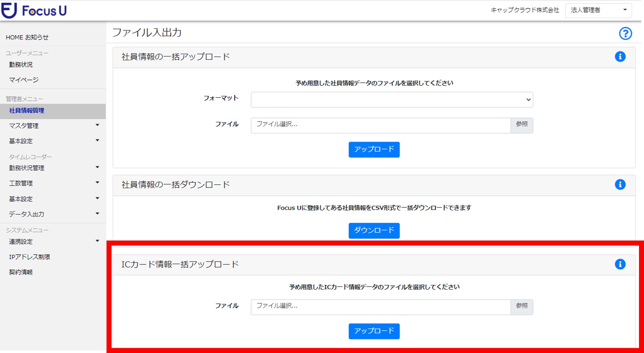Click file field in ICカード upload

pos(381,307)
